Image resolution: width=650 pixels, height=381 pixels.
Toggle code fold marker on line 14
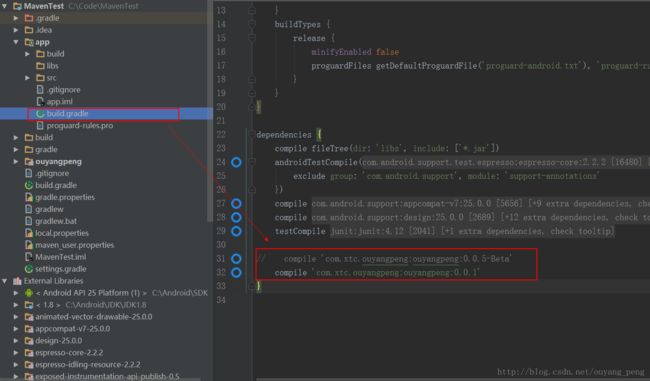pos(252,24)
